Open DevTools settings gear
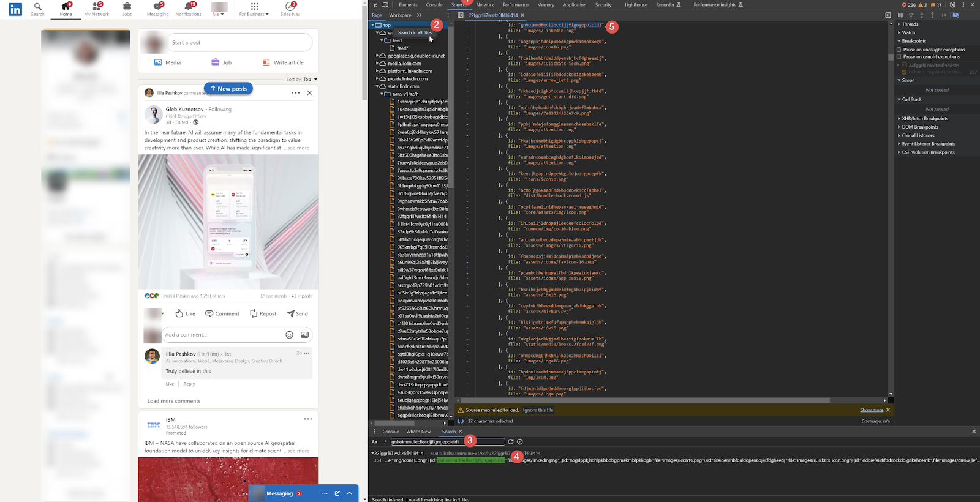 click(x=952, y=5)
